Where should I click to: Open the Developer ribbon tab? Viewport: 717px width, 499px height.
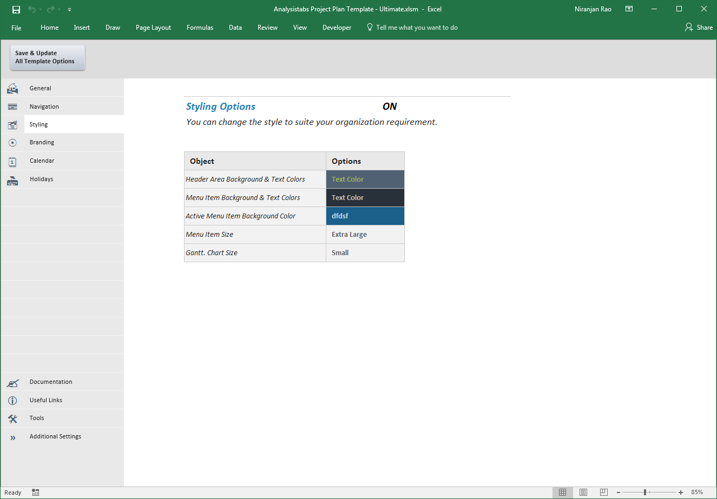click(337, 27)
